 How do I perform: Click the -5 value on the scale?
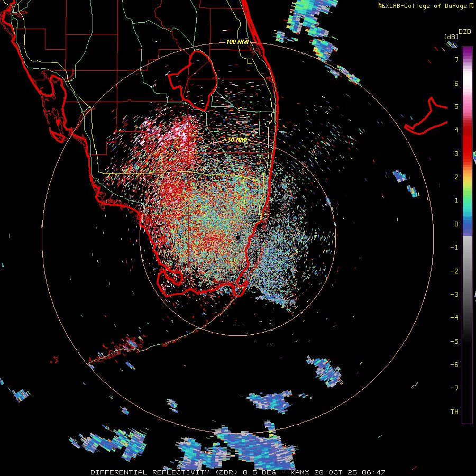pyautogui.click(x=454, y=341)
